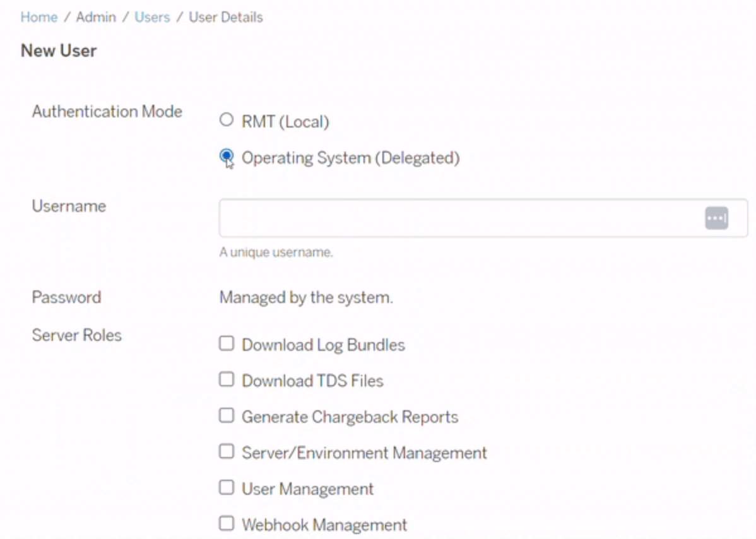Click the autofill icon inside Username field
Viewport: 756px width, 539px height.
coord(716,218)
